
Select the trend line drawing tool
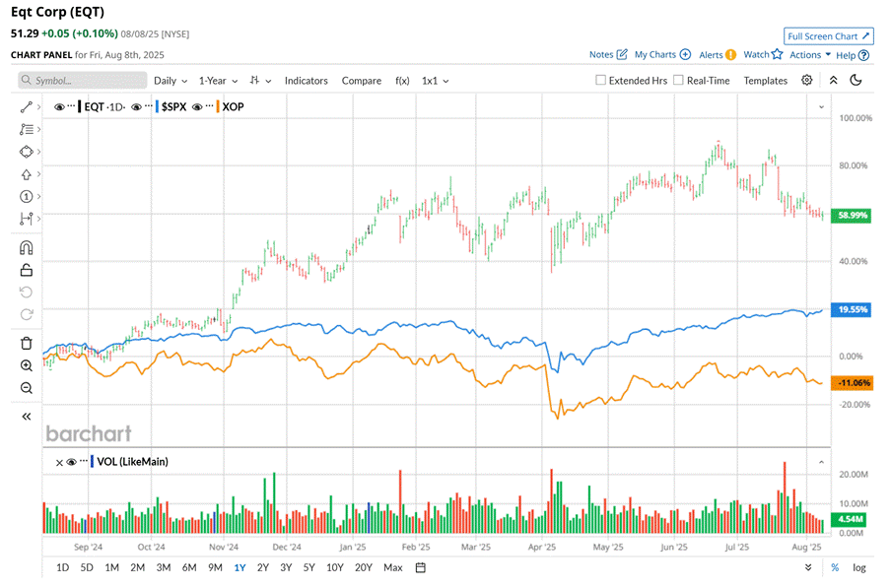(x=27, y=106)
